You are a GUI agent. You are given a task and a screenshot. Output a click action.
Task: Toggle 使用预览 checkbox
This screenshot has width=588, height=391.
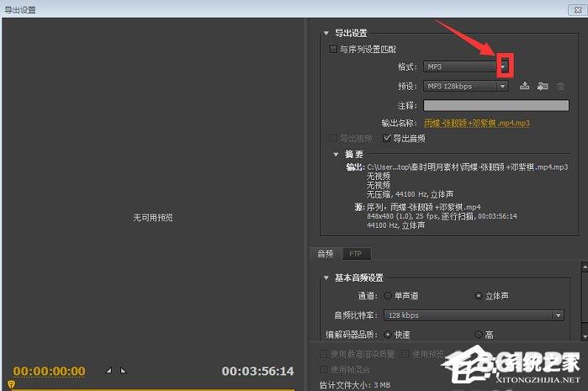point(405,354)
